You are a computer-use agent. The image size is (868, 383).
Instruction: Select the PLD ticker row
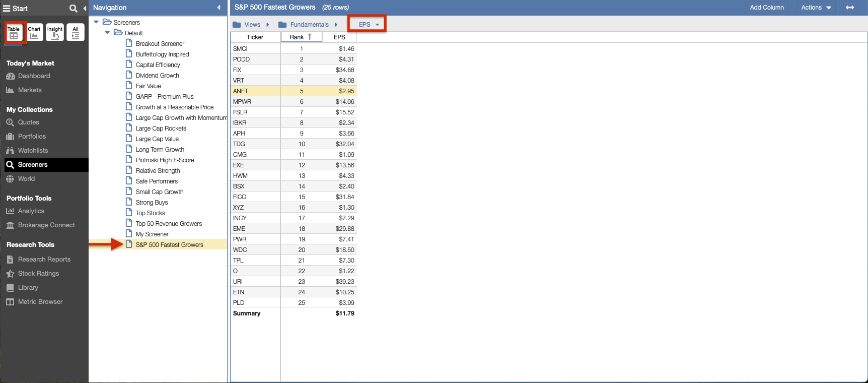click(294, 303)
